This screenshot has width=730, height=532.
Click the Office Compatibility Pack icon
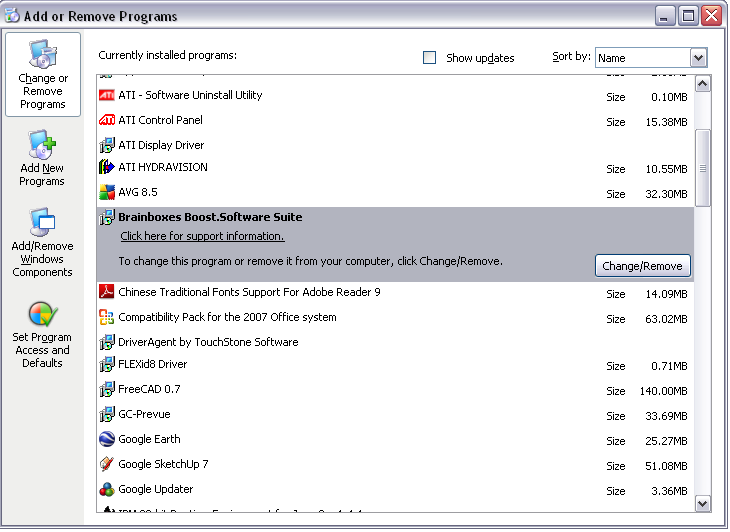107,317
